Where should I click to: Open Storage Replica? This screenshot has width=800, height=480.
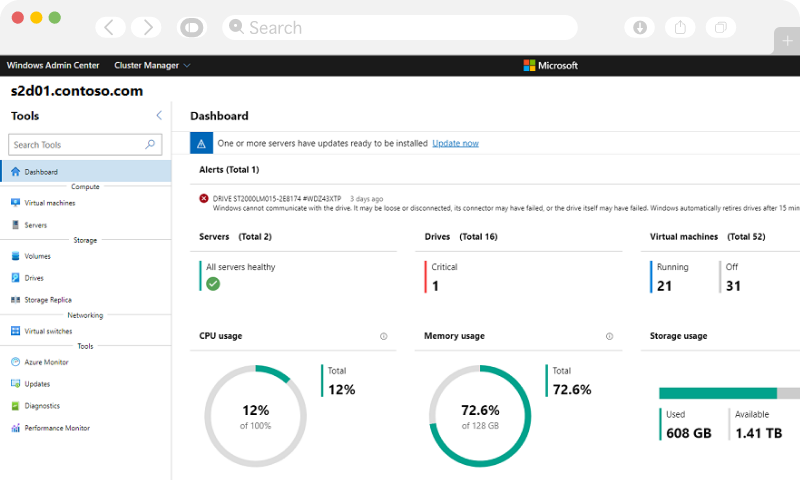coord(48,300)
